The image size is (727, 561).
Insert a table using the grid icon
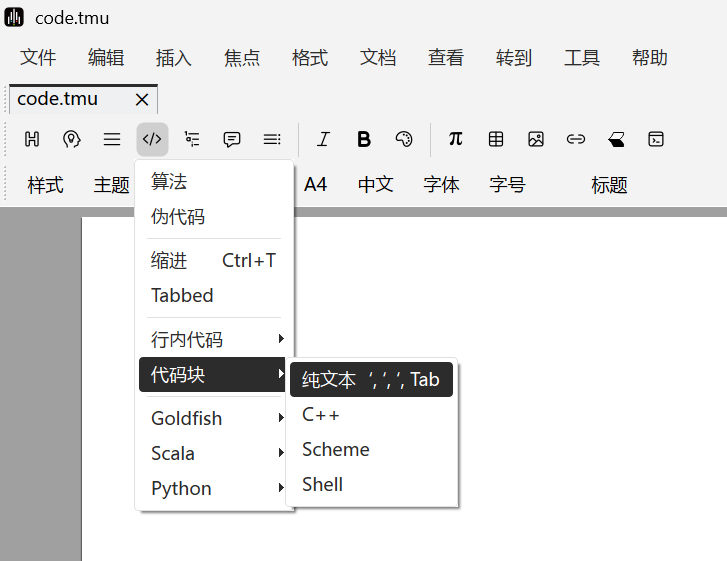click(x=496, y=139)
